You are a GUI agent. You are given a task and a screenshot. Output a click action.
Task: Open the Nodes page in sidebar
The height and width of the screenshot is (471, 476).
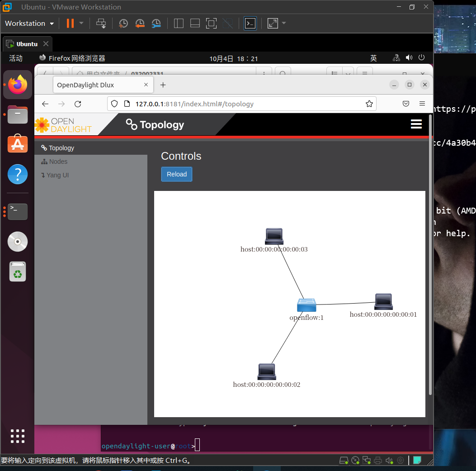pos(54,162)
